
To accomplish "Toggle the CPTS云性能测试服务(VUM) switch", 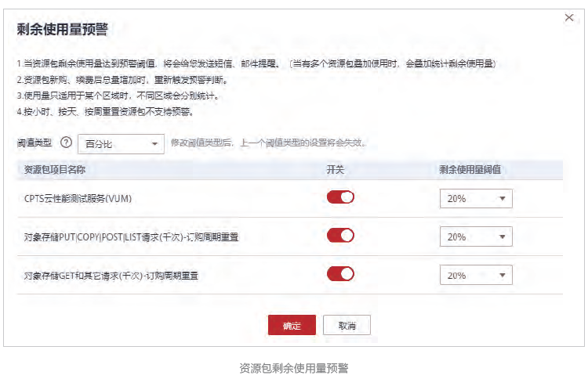I will [340, 198].
